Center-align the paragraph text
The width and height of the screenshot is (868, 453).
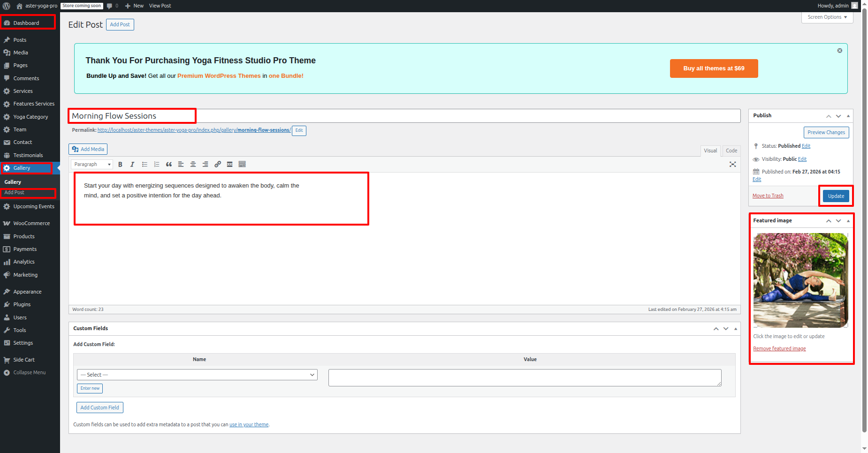point(193,165)
